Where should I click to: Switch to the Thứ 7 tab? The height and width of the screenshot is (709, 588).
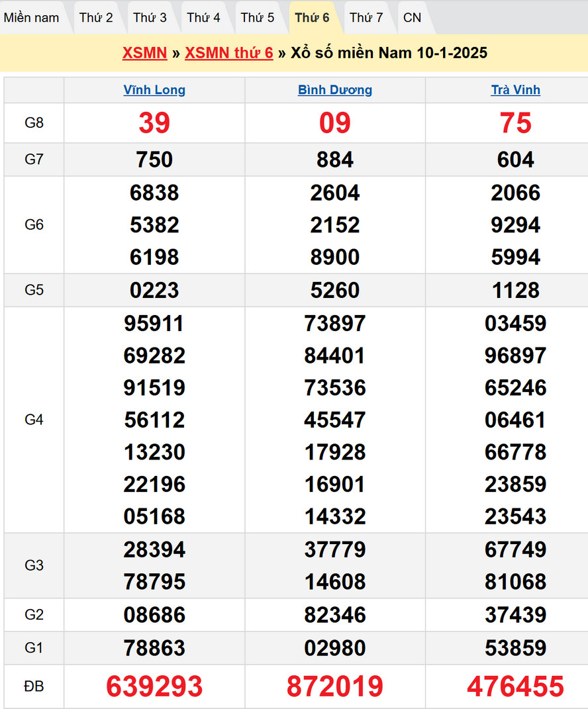point(366,18)
